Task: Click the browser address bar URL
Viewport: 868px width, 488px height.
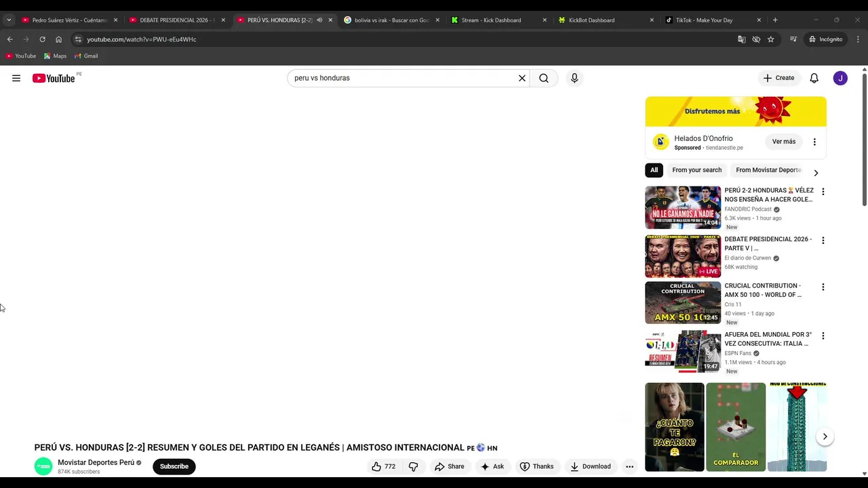Action: click(x=142, y=39)
